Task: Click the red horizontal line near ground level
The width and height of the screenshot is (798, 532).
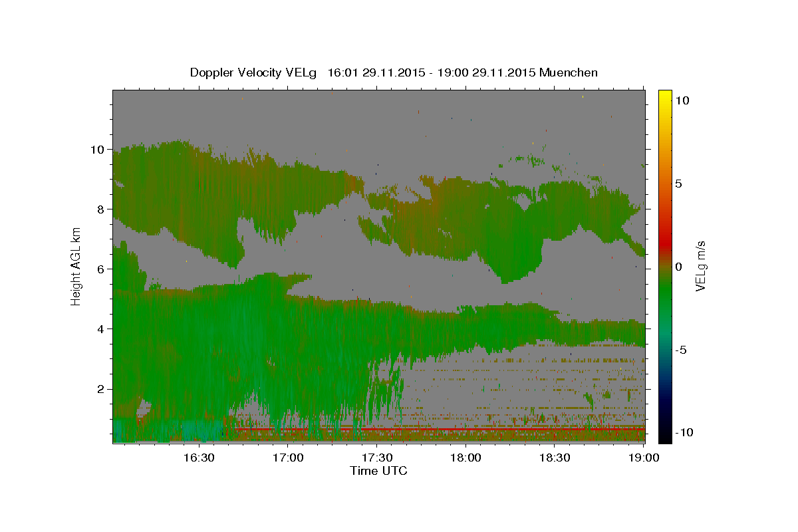Action: (x=440, y=430)
